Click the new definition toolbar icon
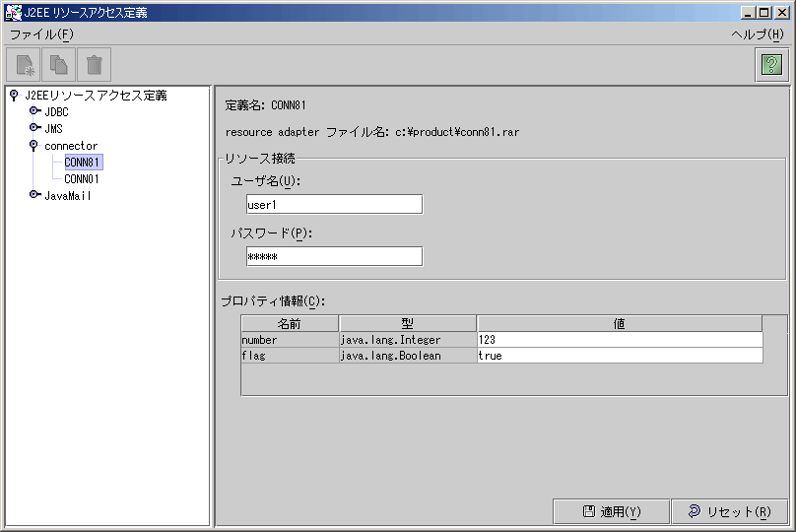Screen dimensions: 796x532 pyautogui.click(x=24, y=64)
